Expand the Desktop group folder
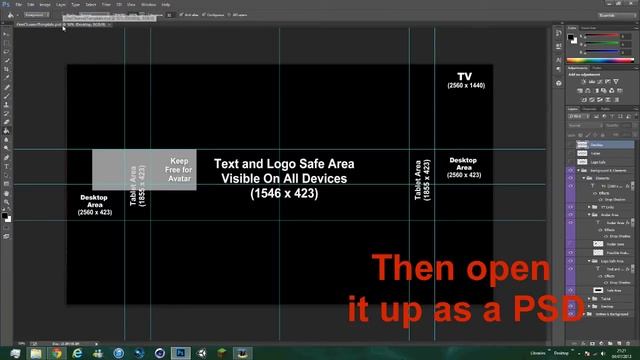 tap(589, 306)
